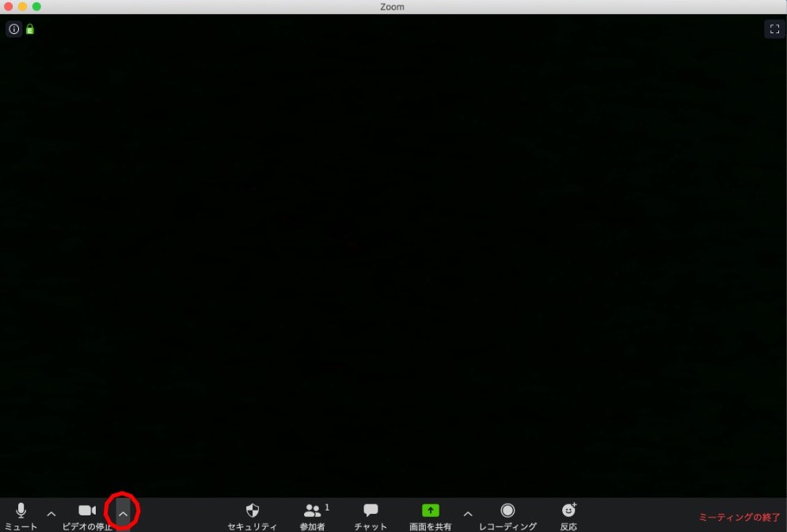Close the Zoom window with red button
Viewport: 787px width, 532px height.
pos(8,6)
